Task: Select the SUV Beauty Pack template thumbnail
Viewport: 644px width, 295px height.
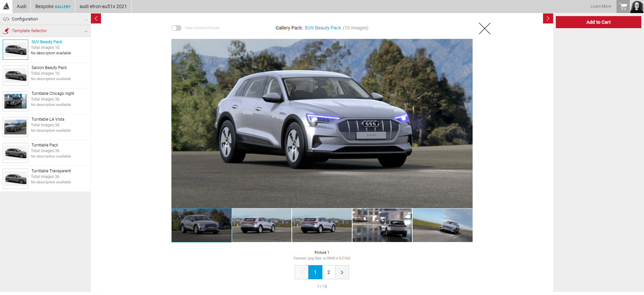Action: tap(15, 50)
